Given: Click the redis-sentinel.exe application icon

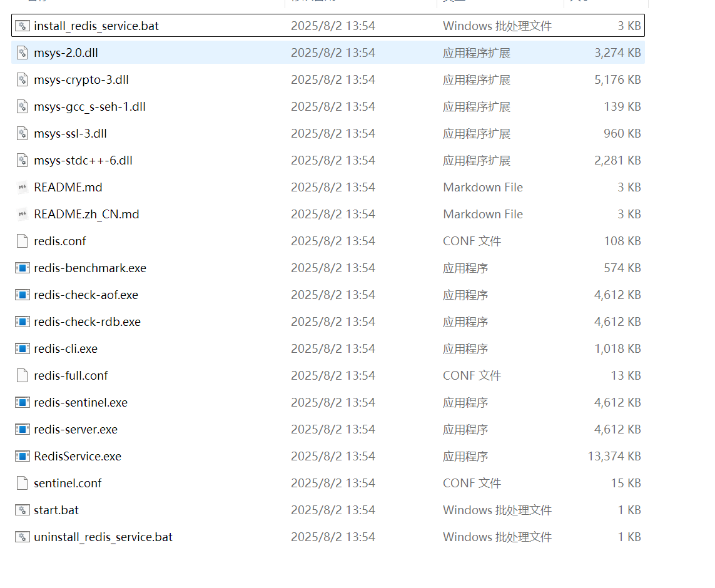Looking at the screenshot, I should coord(21,402).
